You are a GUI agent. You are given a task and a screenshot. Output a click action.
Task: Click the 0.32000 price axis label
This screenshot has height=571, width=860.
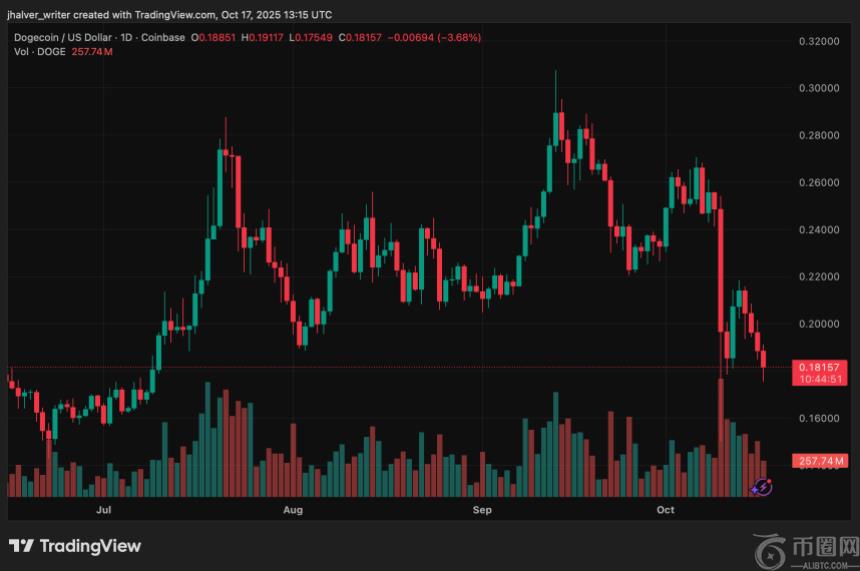(818, 41)
